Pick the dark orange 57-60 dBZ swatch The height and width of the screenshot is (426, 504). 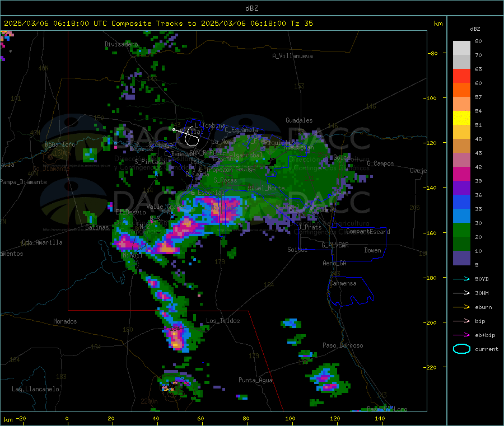pos(461,90)
